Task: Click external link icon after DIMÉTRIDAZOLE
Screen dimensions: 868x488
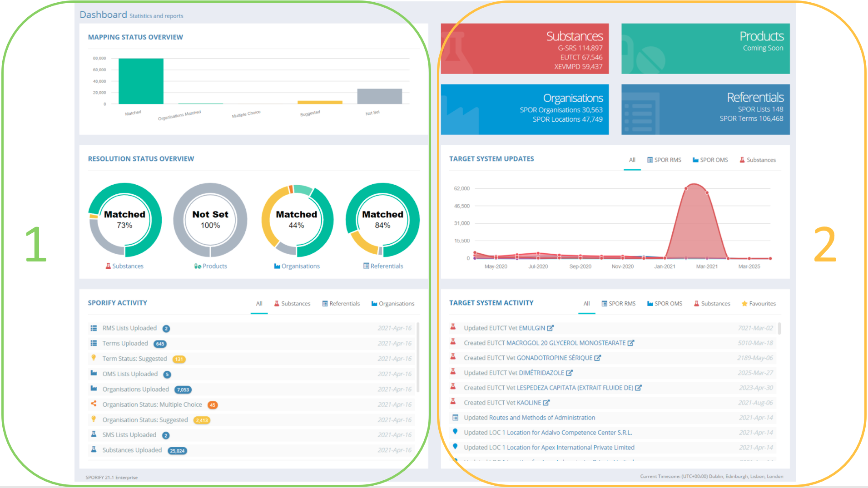Action: [x=569, y=373]
